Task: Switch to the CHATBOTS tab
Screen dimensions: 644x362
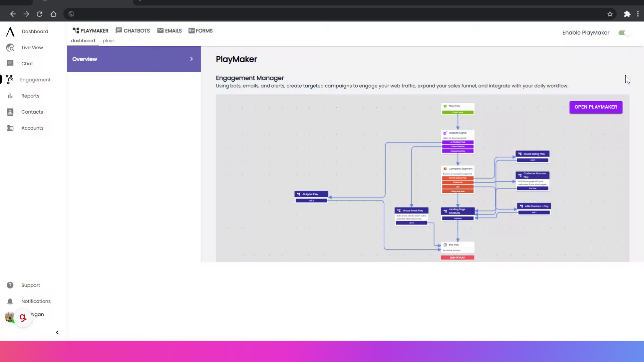Action: tap(133, 31)
